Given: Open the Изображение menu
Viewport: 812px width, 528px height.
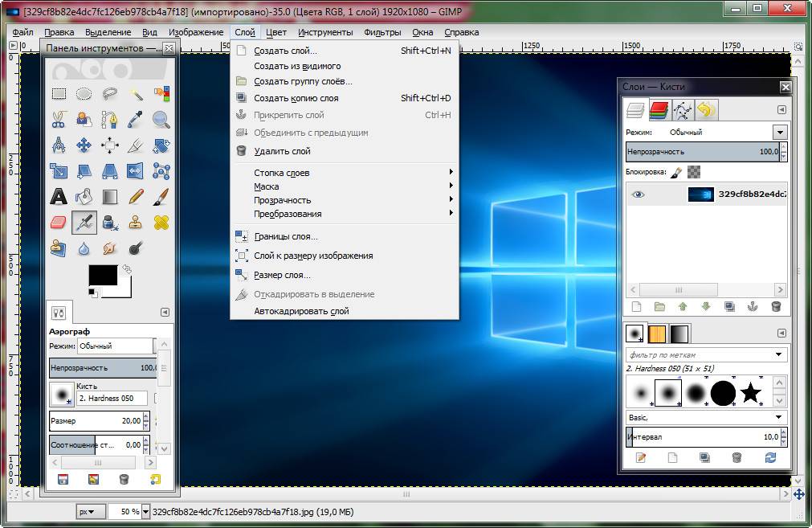Looking at the screenshot, I should pos(196,32).
